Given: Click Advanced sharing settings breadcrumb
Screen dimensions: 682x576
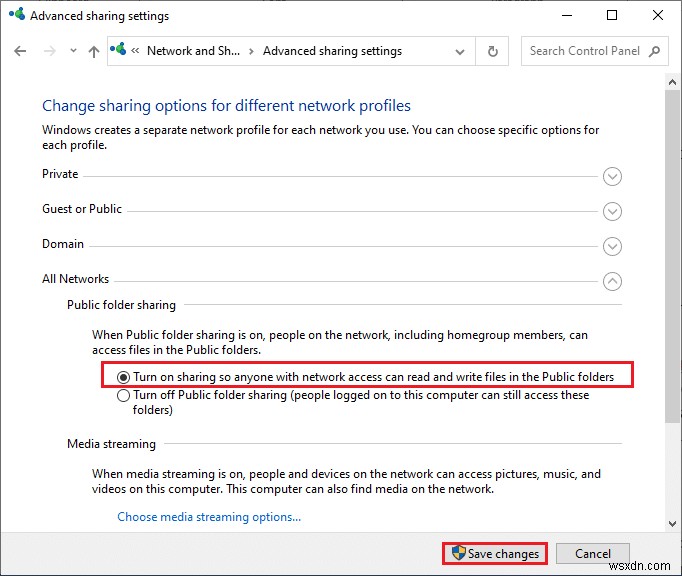Looking at the screenshot, I should click(332, 51).
